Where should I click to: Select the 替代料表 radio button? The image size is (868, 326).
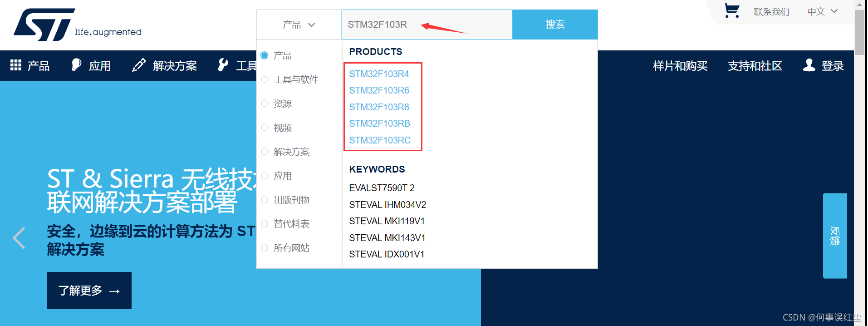pos(265,224)
